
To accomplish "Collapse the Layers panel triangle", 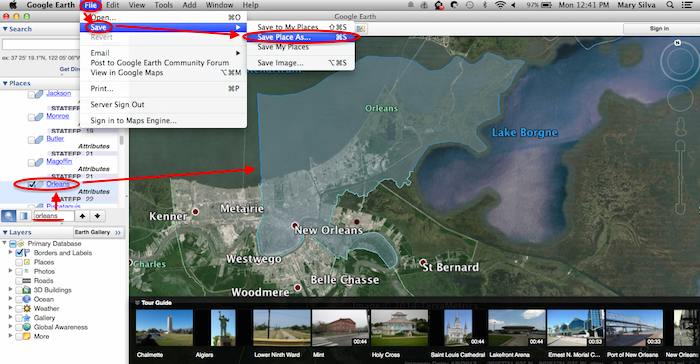I will [5, 233].
